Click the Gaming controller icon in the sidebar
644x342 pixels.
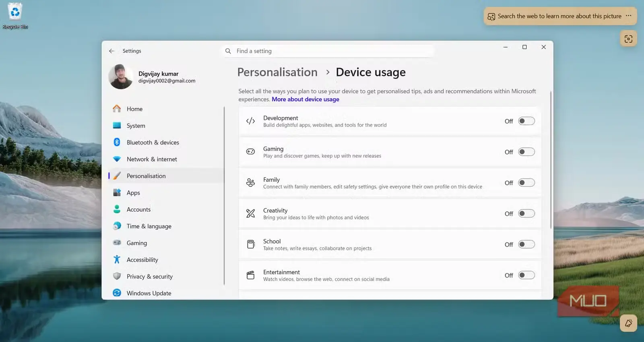coord(117,243)
